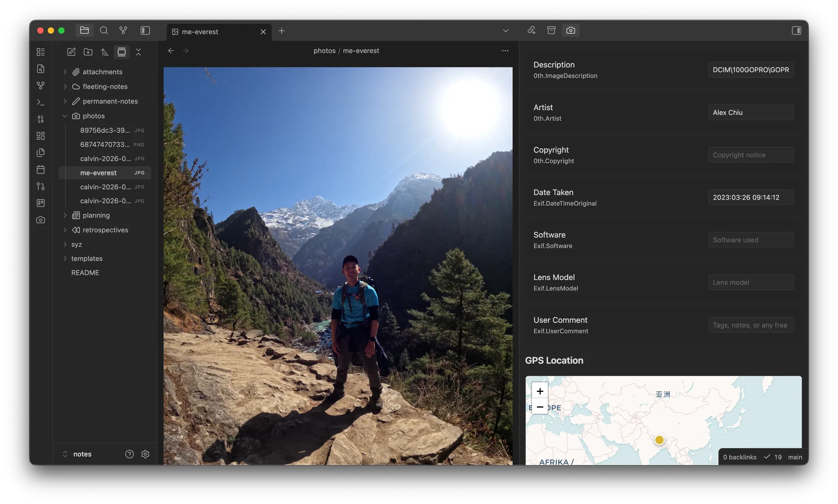Viewport: 838px width, 504px height.
Task: Open the tab list dropdown chevron
Action: (506, 31)
